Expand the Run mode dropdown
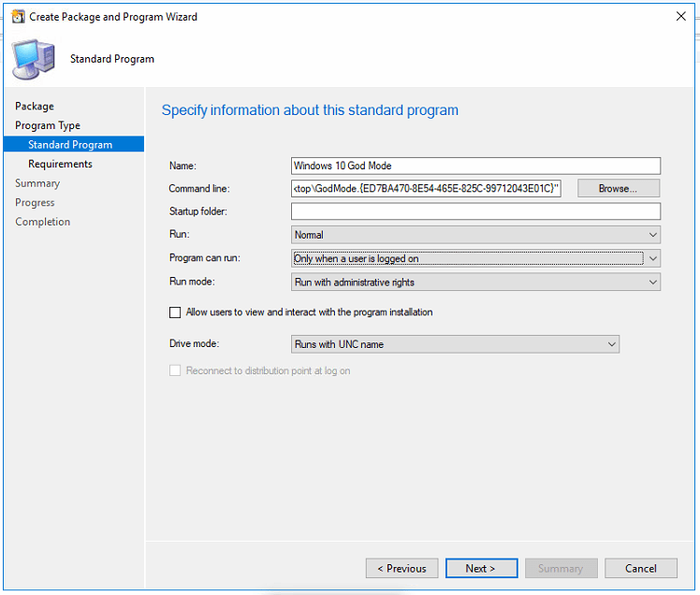Image resolution: width=700 pixels, height=595 pixels. [x=475, y=283]
